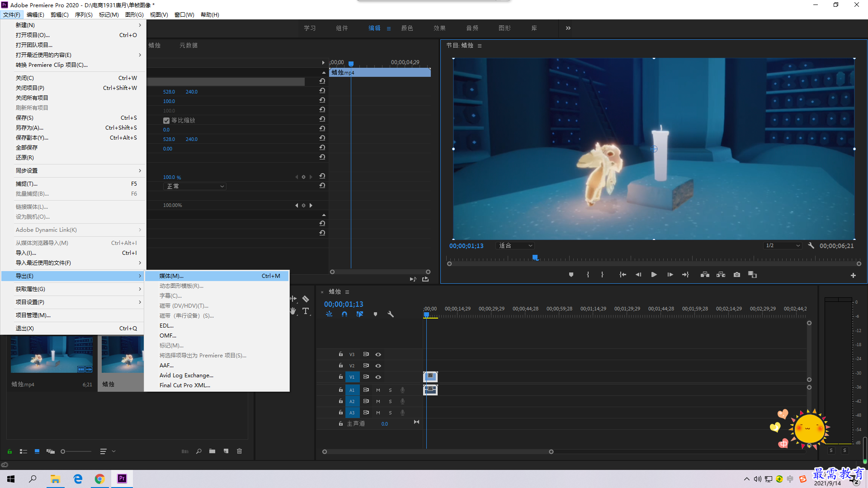The width and height of the screenshot is (868, 488).
Task: Click 导入(I)... in File menu
Action: click(x=73, y=253)
